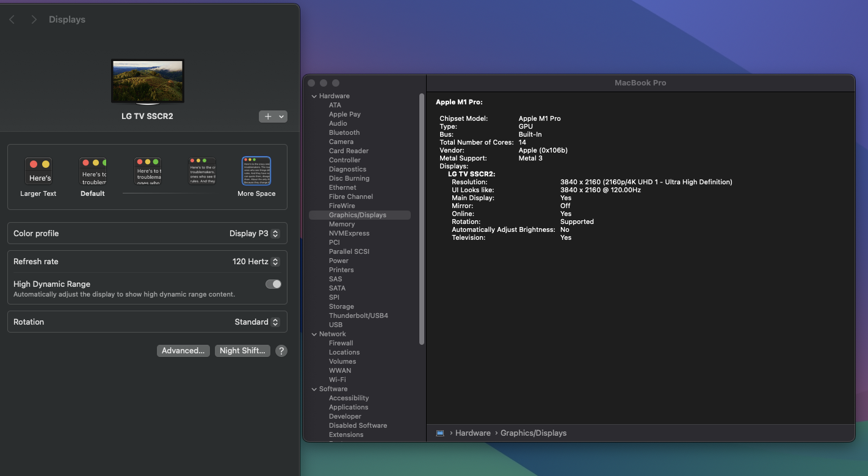
Task: Pick the resolution option left of More Space
Action: pyautogui.click(x=202, y=171)
